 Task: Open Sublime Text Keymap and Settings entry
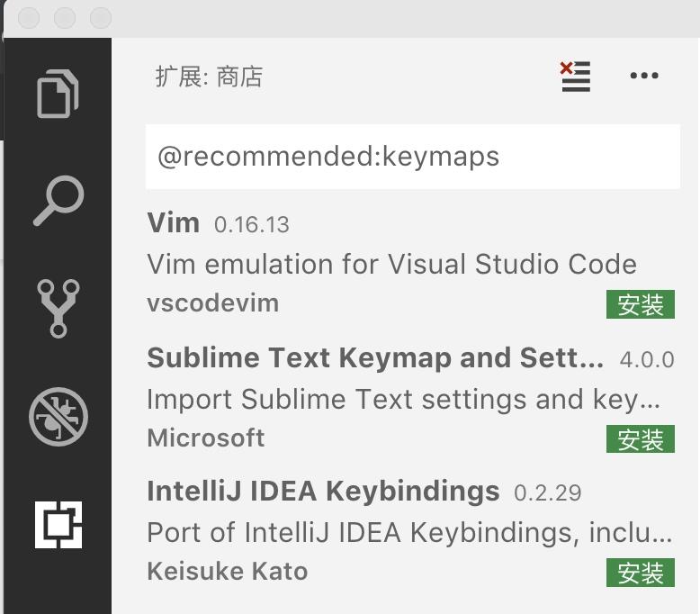[410, 397]
